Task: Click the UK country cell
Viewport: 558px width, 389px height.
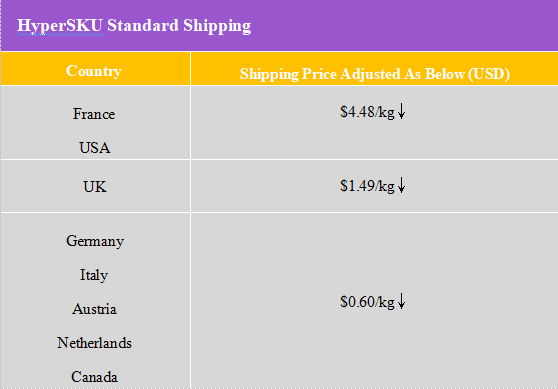Action: pos(95,187)
